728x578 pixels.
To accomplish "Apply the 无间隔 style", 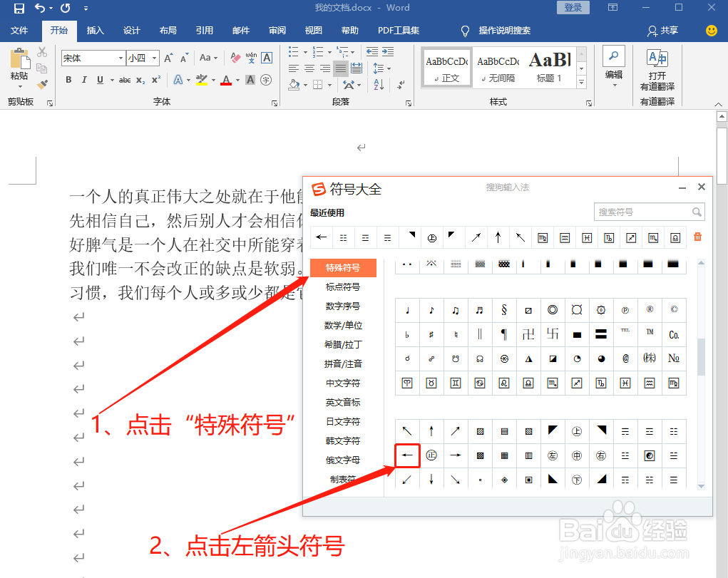I will (498, 67).
